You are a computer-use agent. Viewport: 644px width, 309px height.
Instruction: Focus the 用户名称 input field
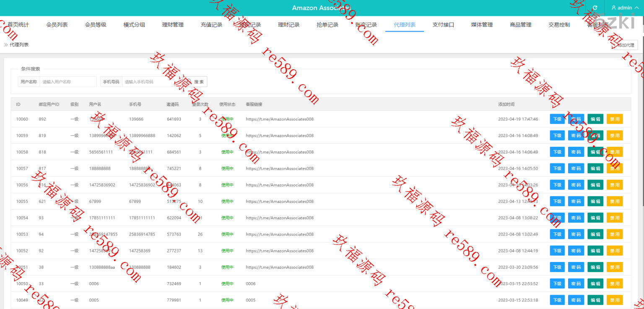[x=68, y=82]
